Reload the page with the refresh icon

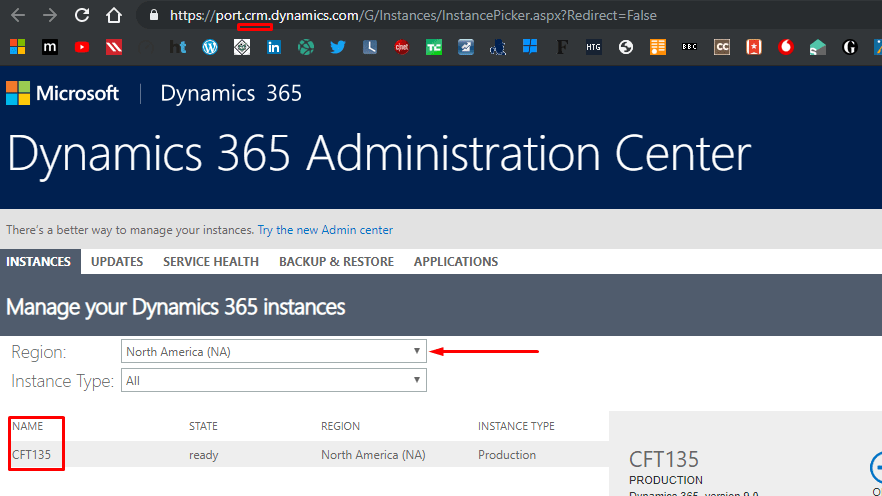tap(82, 15)
